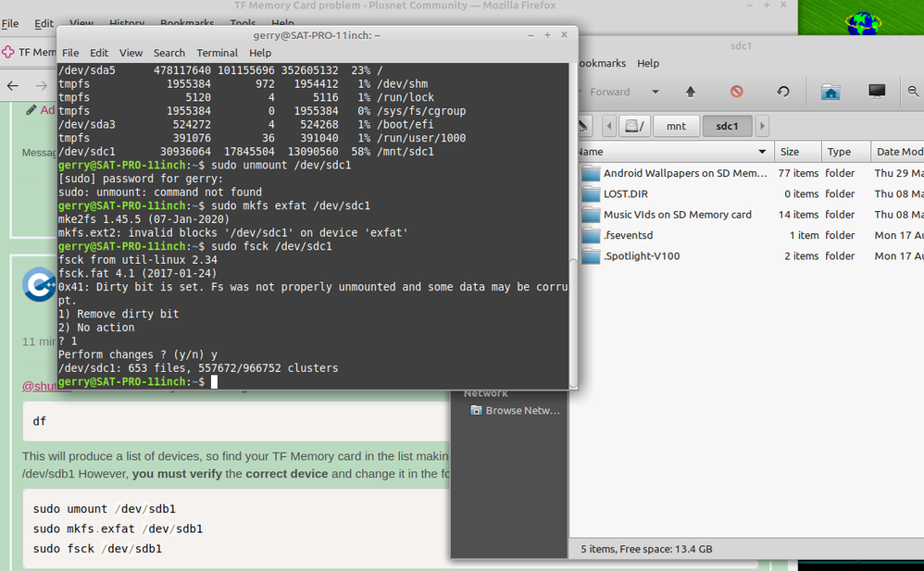Screen dimensions: 924x571
Task: Click the Up directory arrow icon
Action: pyautogui.click(x=690, y=92)
